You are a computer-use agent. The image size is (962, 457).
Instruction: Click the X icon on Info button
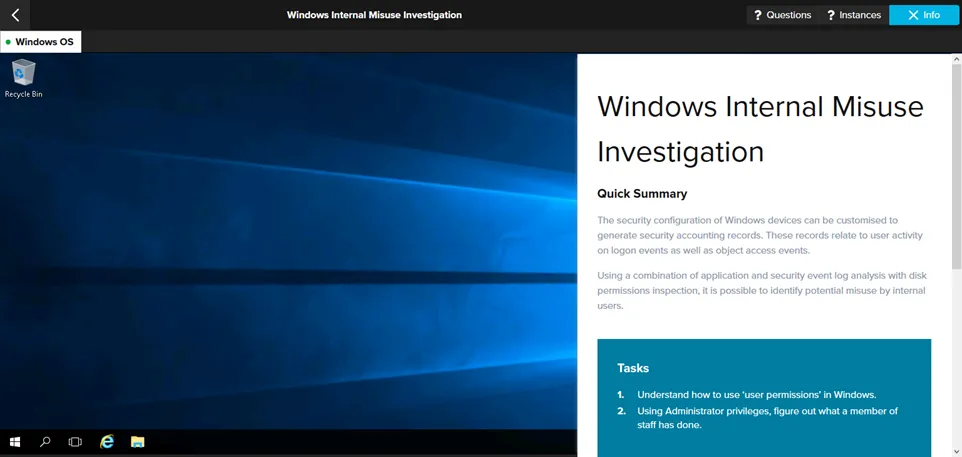910,15
